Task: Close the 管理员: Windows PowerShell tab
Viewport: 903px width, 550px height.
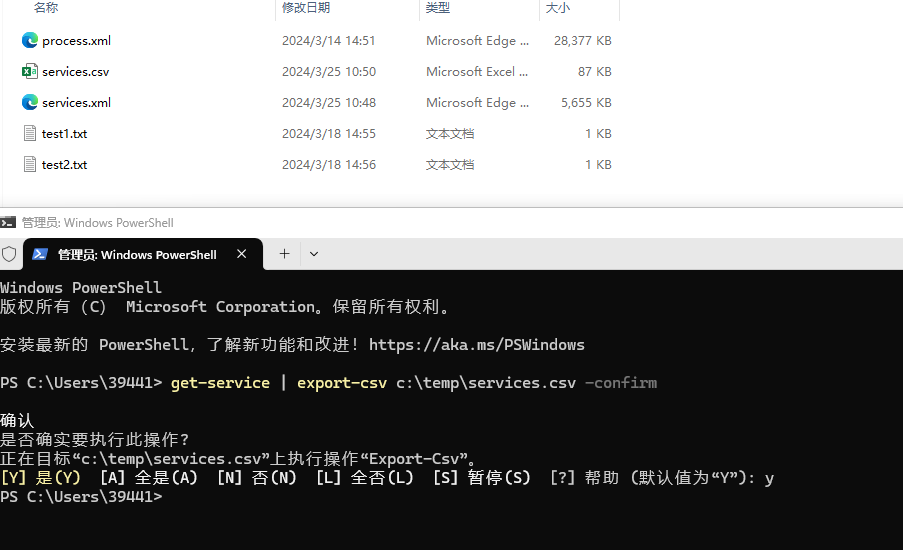Action: (x=242, y=254)
